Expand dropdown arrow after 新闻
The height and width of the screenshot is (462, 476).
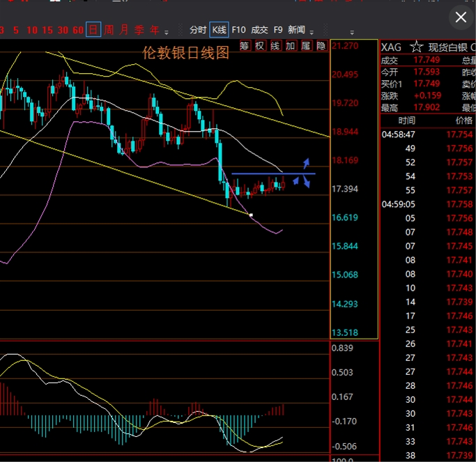(x=312, y=32)
